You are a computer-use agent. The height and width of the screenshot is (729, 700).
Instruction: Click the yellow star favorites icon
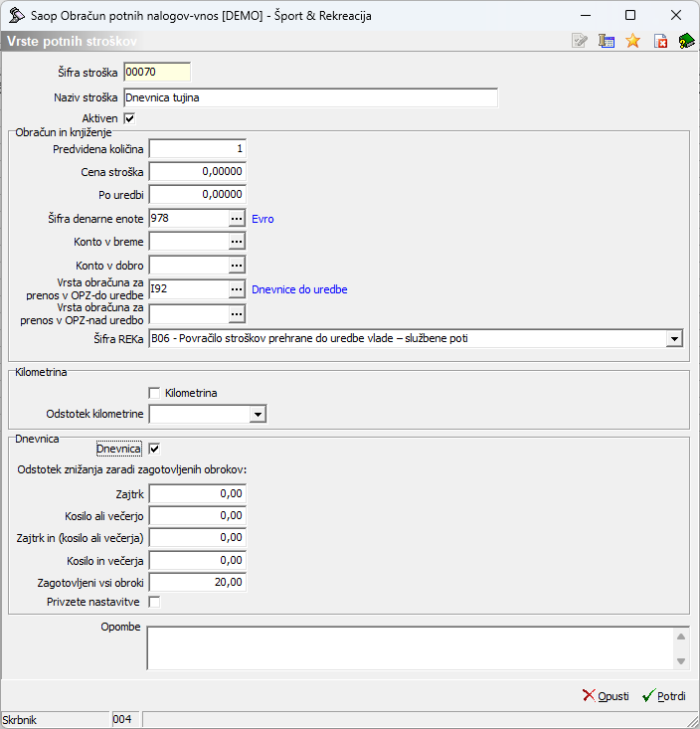pos(632,41)
